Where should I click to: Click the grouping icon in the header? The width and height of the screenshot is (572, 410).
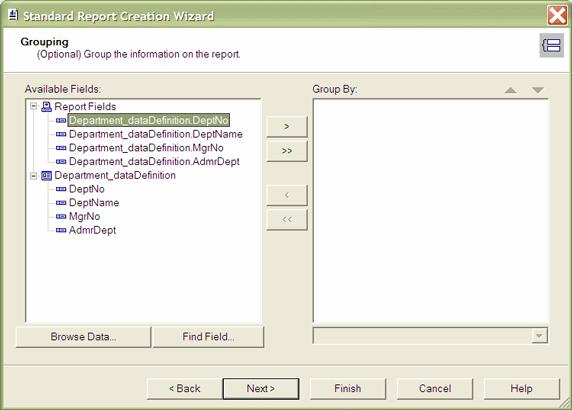[551, 45]
